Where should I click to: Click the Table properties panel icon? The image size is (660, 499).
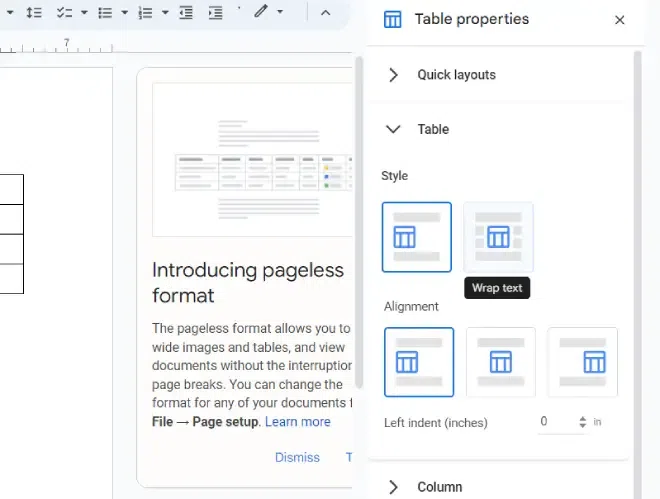(x=392, y=19)
